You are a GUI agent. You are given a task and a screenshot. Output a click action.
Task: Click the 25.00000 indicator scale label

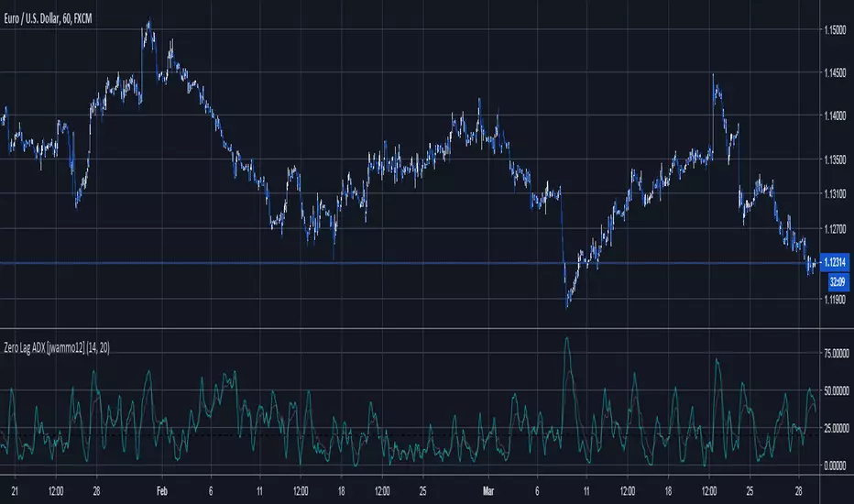tap(837, 428)
